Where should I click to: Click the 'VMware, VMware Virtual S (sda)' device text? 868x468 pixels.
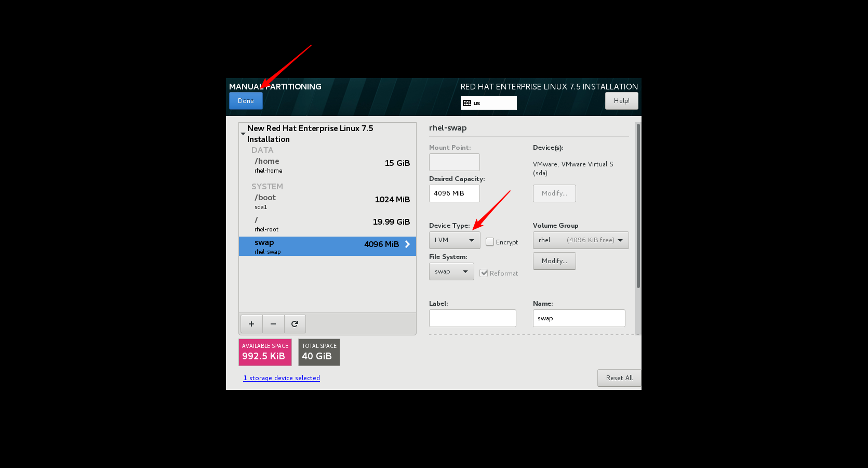[x=573, y=168]
